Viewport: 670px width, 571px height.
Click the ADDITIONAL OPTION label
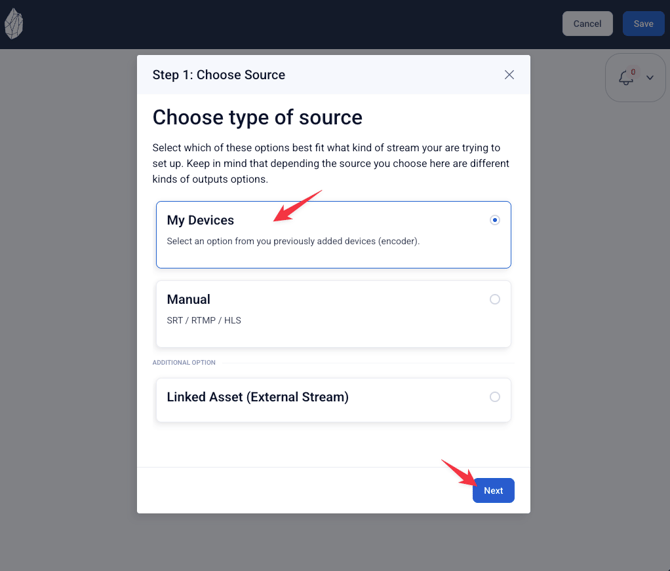[x=184, y=362]
